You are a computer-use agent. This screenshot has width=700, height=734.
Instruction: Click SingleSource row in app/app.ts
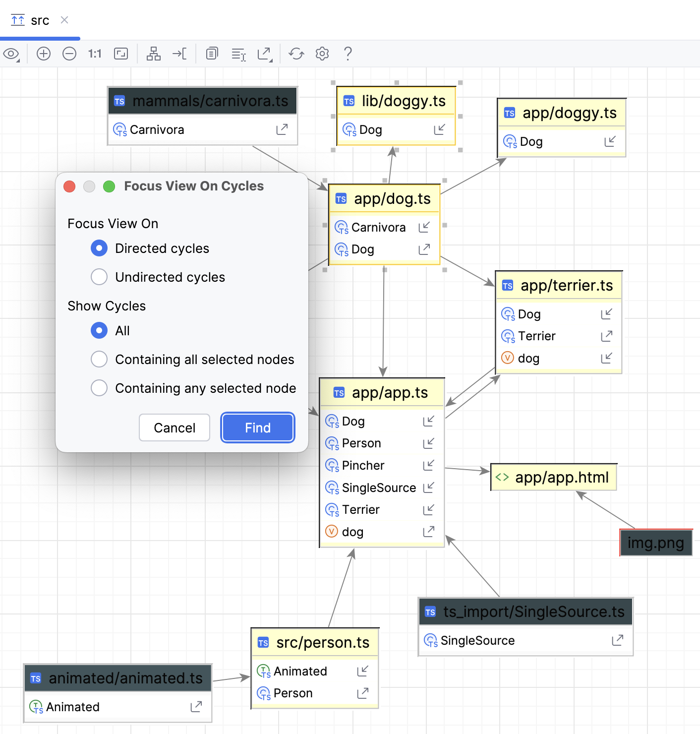[x=382, y=488]
